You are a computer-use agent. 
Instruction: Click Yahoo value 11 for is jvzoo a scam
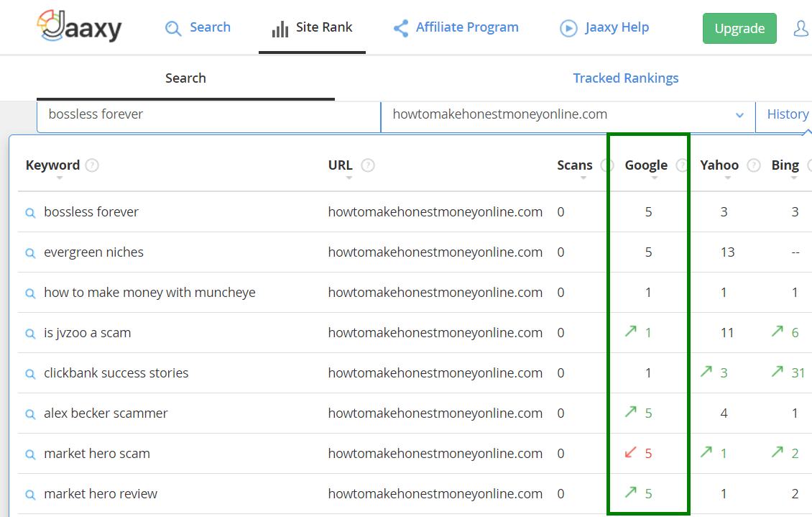click(727, 333)
